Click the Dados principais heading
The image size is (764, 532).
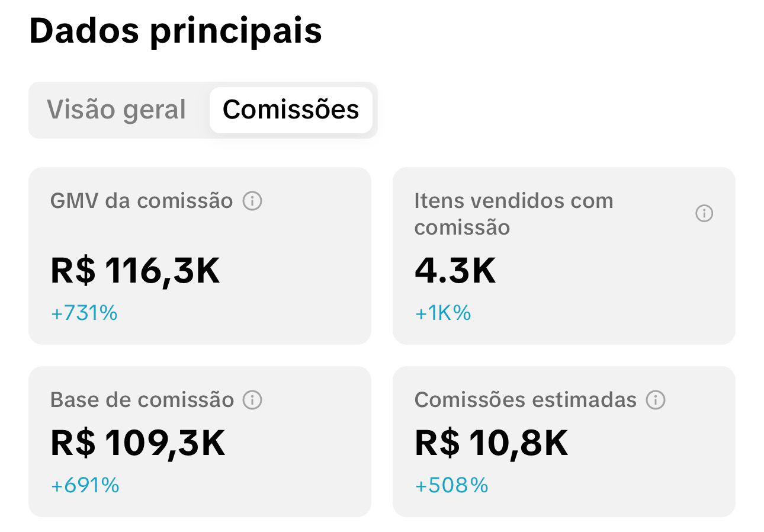coord(175,31)
